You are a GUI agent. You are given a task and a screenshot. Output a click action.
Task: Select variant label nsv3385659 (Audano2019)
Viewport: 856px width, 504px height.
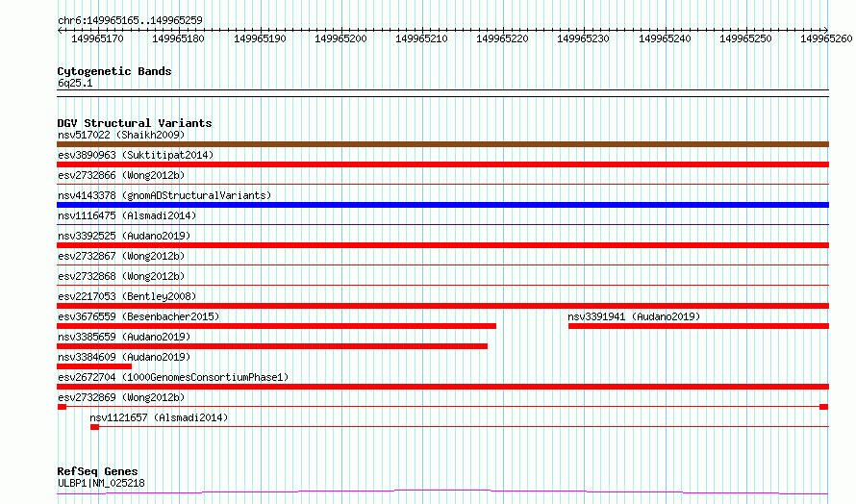(x=124, y=337)
